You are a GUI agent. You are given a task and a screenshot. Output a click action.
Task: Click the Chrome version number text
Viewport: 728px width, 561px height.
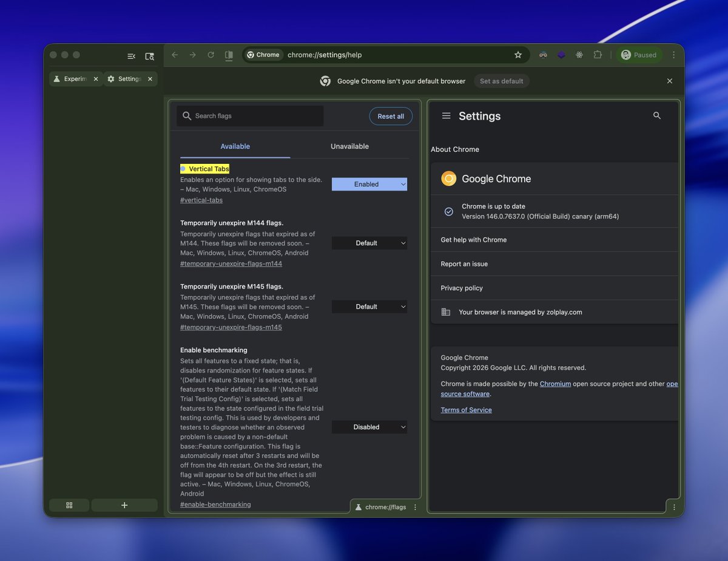point(540,216)
